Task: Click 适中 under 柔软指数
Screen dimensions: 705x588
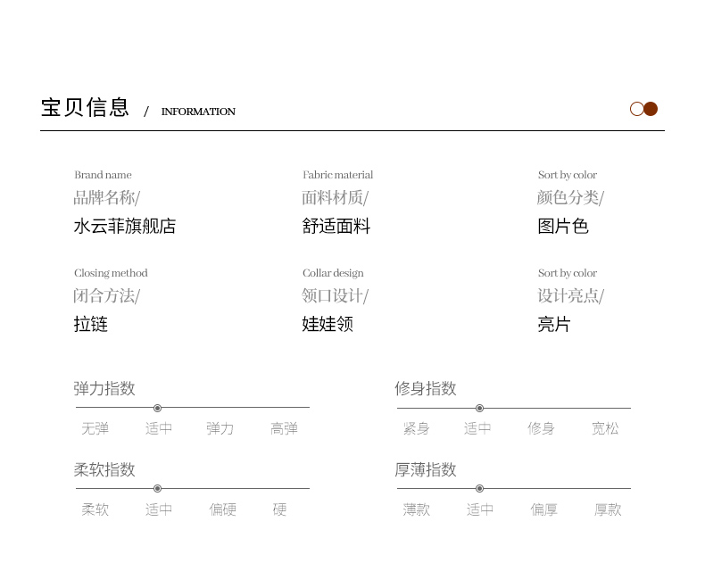Action: [x=159, y=509]
